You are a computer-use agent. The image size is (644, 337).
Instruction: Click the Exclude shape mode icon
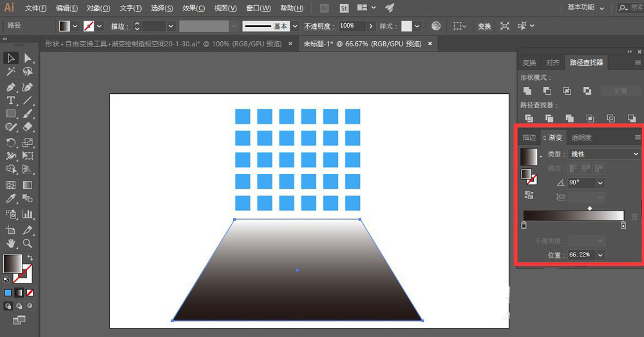(587, 91)
